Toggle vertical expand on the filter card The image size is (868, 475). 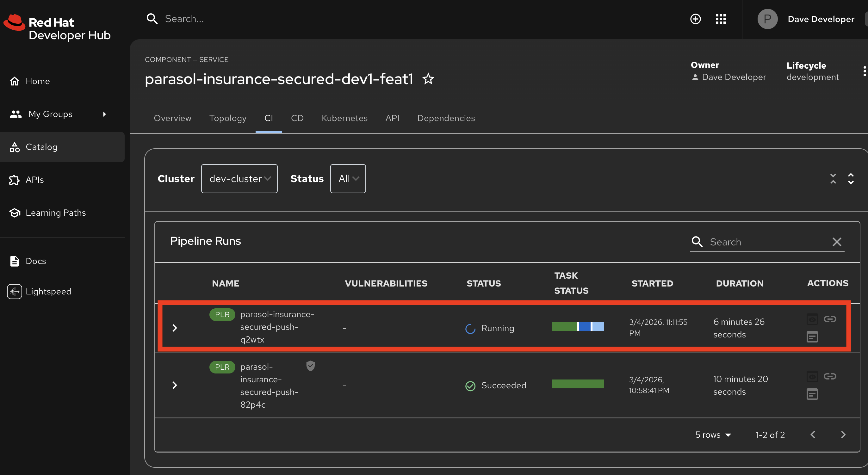pos(851,179)
